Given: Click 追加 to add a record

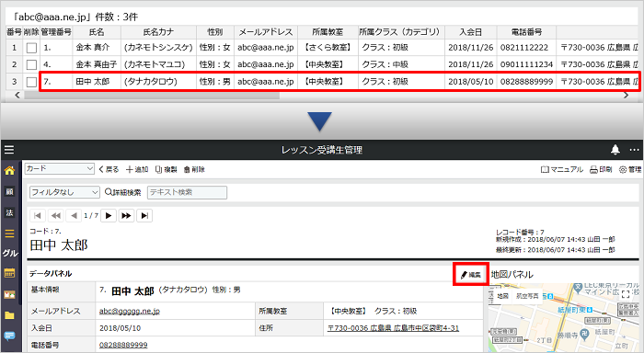Looking at the screenshot, I should coord(137,169).
